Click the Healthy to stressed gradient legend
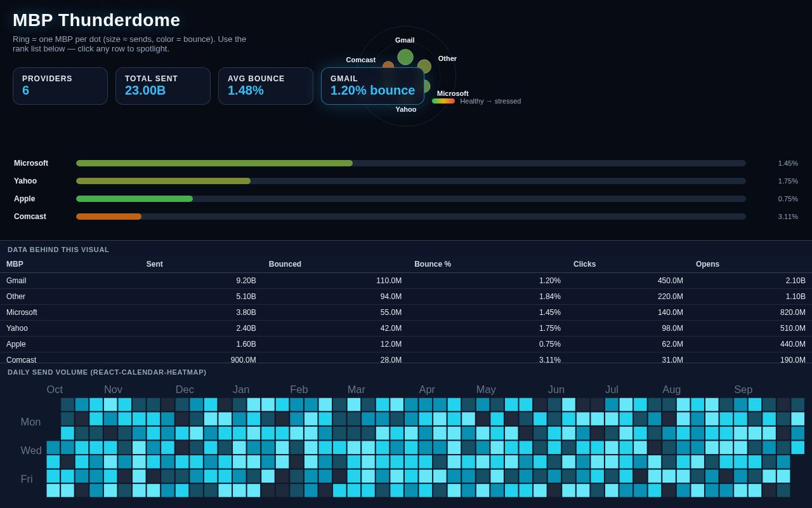 click(x=443, y=101)
